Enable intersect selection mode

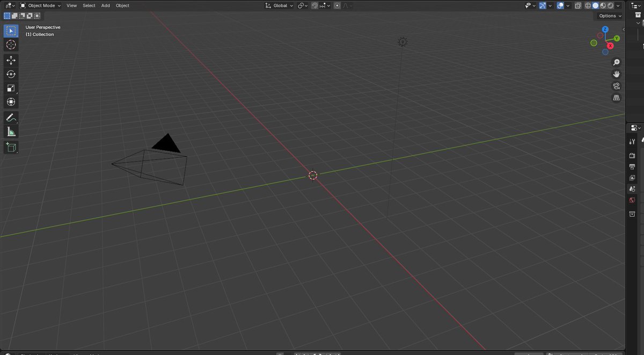tap(37, 16)
